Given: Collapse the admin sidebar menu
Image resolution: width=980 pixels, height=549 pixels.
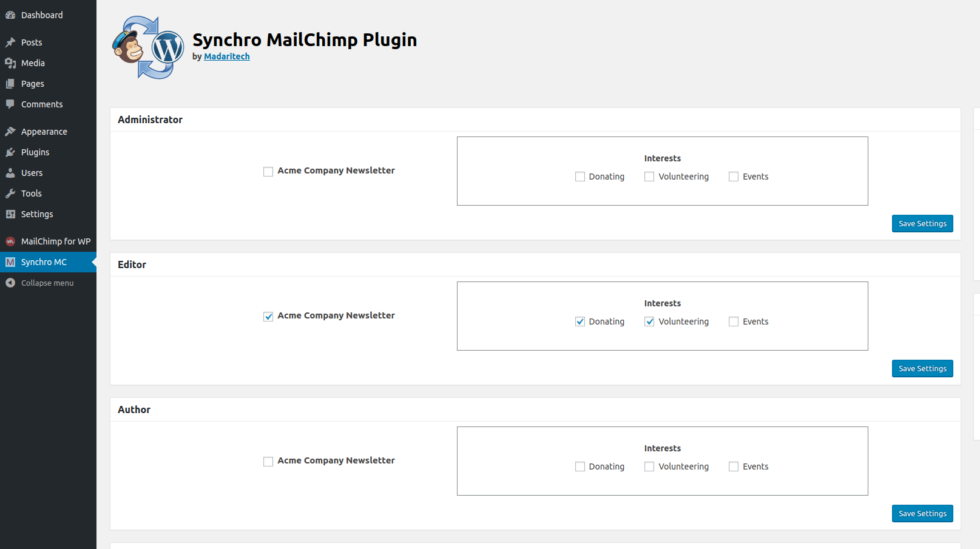Looking at the screenshot, I should (48, 283).
